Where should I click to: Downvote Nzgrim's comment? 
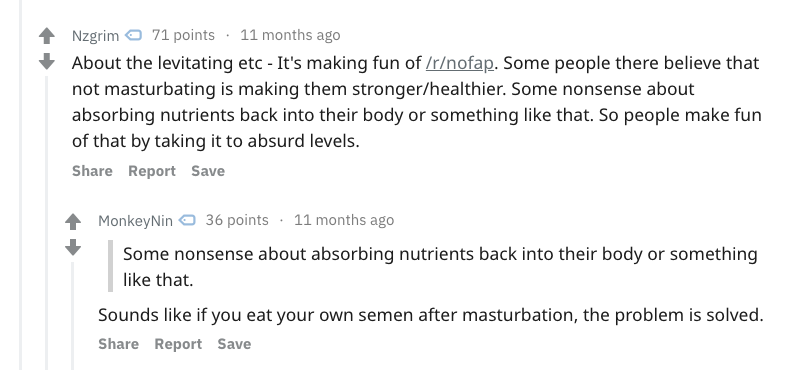(47, 61)
